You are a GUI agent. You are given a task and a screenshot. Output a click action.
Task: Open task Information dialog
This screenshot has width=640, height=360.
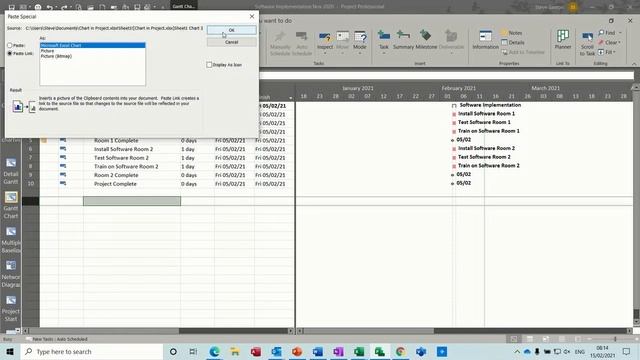point(485,40)
